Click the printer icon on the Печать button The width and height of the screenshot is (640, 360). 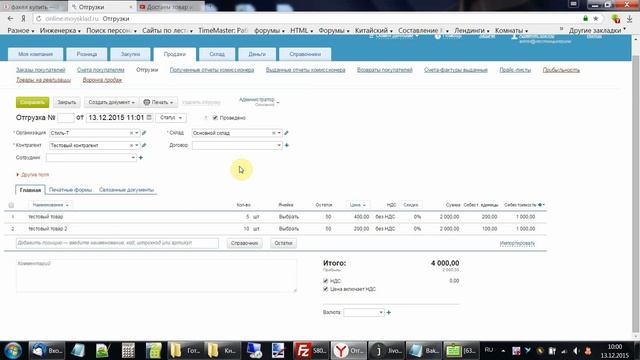(x=147, y=102)
